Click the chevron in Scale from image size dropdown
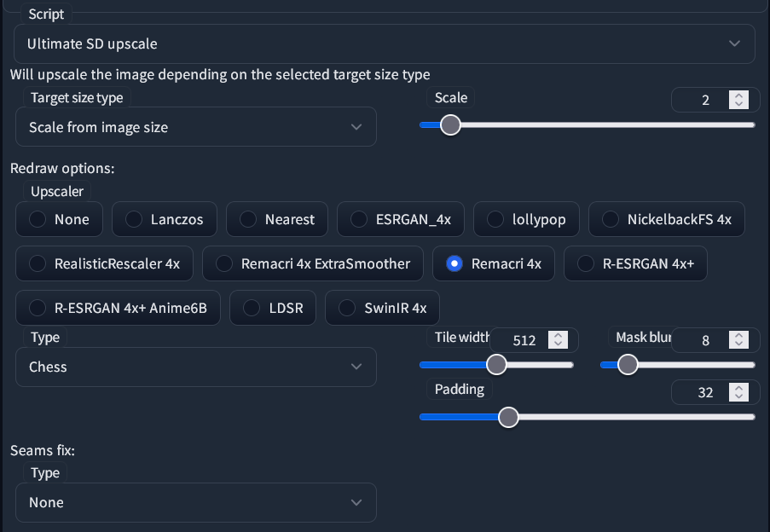 356,127
